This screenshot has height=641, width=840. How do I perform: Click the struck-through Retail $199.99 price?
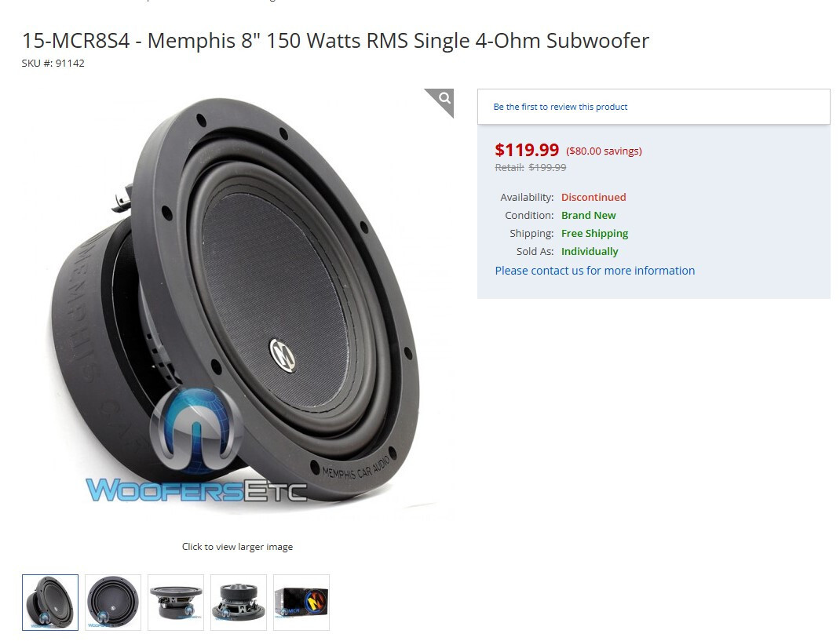(531, 168)
